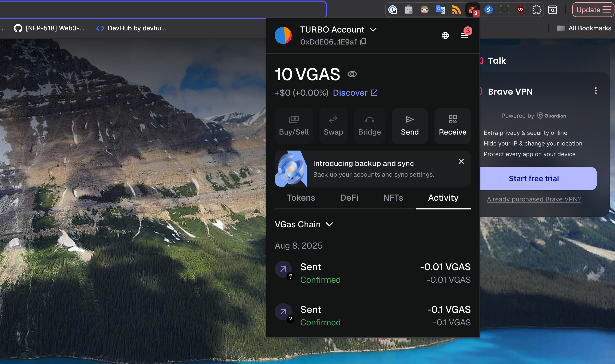This screenshot has width=615, height=364.
Task: Open the Google Translate extension icon
Action: pos(440,10)
